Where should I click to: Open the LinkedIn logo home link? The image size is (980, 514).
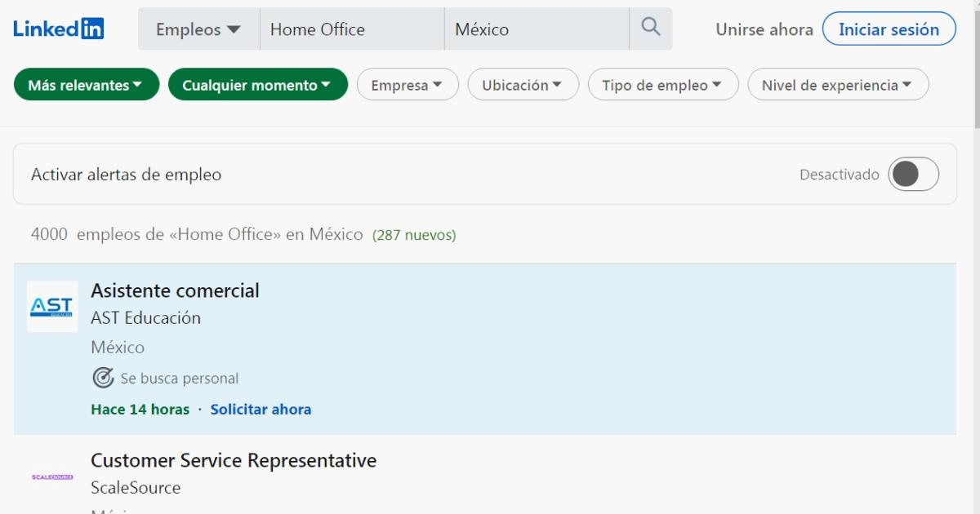pos(59,29)
